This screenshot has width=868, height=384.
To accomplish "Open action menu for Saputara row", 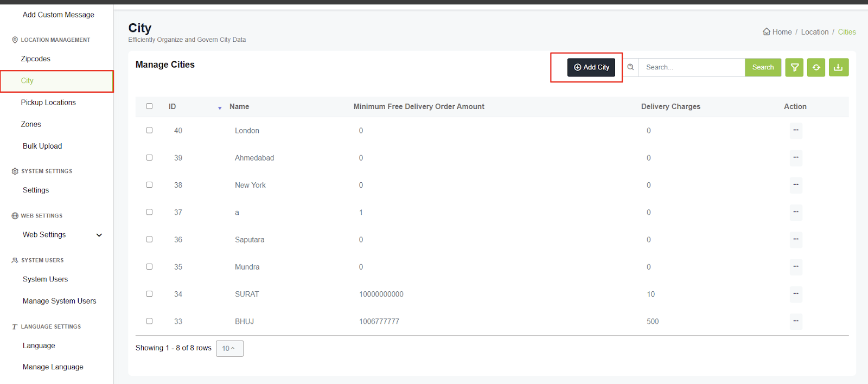I will tap(796, 239).
